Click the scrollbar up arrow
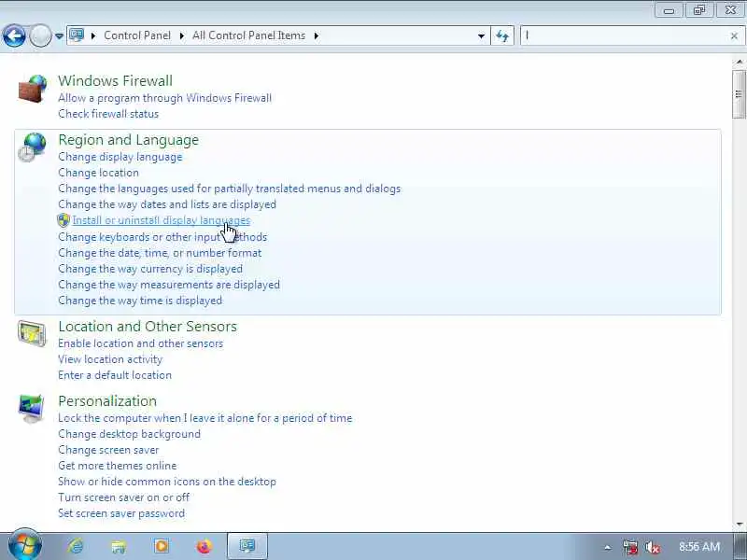 pos(740,63)
